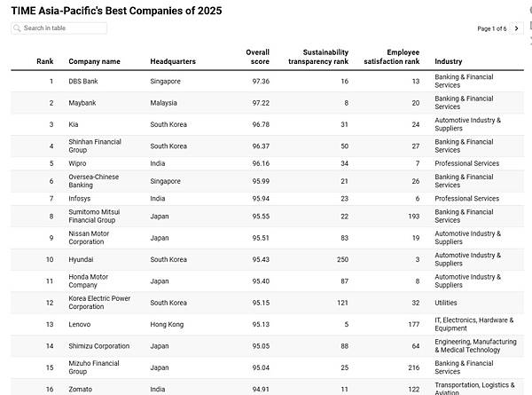532x395 pixels.
Task: Click the Lenovo company name
Action: click(x=81, y=324)
